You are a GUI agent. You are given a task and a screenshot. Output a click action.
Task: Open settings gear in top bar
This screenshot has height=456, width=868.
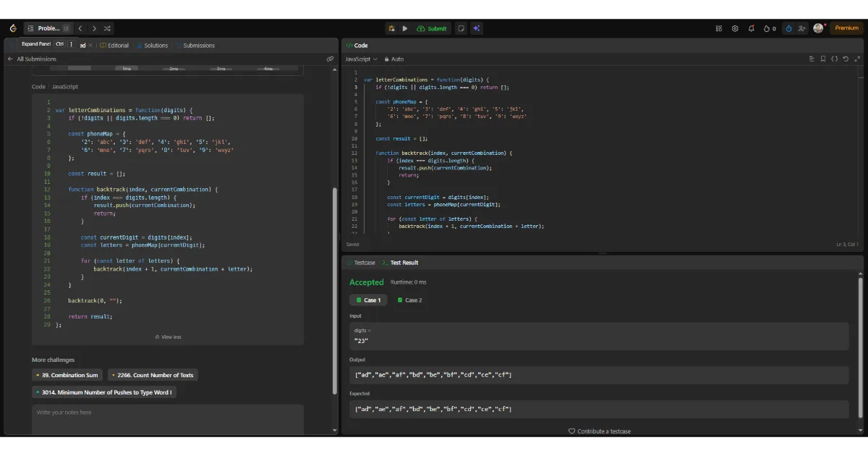point(735,28)
